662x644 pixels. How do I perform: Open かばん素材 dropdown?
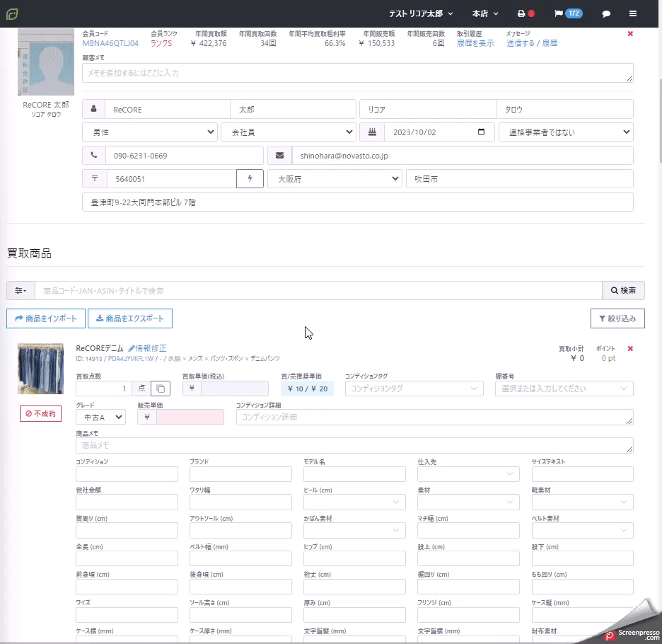[x=354, y=530]
